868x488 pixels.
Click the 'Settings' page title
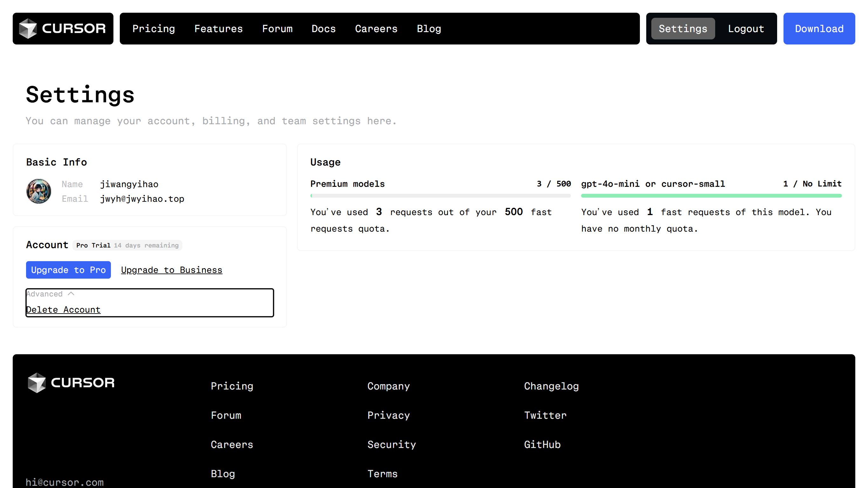pyautogui.click(x=80, y=94)
